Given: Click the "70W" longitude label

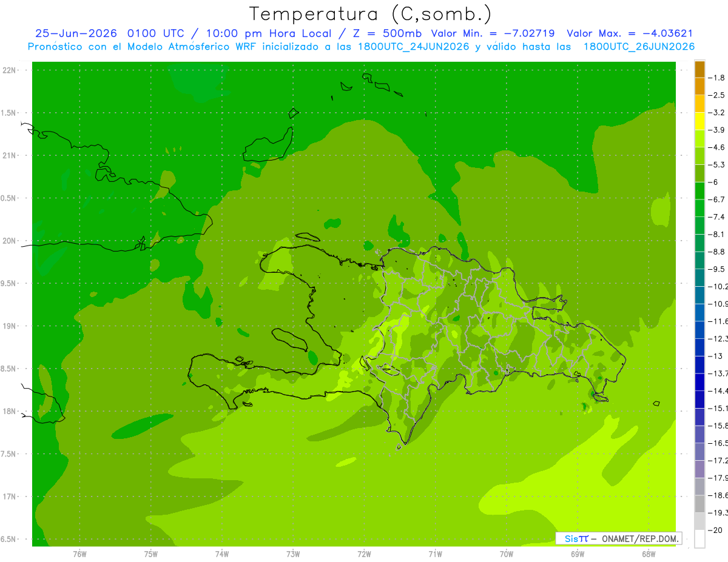Looking at the screenshot, I should (507, 554).
